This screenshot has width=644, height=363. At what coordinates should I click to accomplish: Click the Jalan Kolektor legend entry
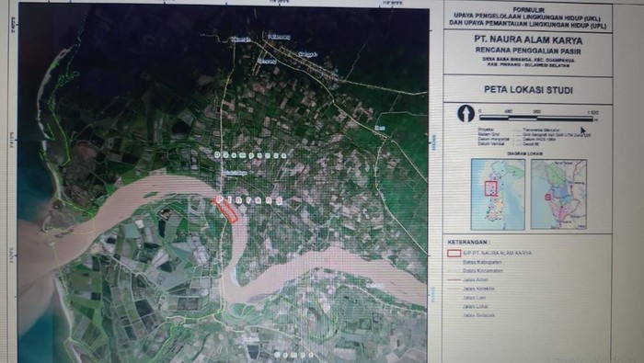click(478, 289)
